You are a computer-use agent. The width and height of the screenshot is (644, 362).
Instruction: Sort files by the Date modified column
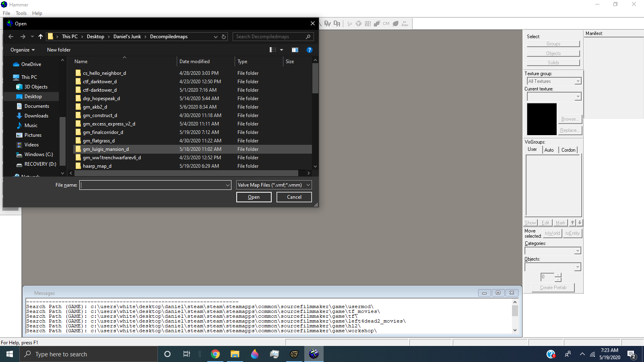tap(206, 62)
